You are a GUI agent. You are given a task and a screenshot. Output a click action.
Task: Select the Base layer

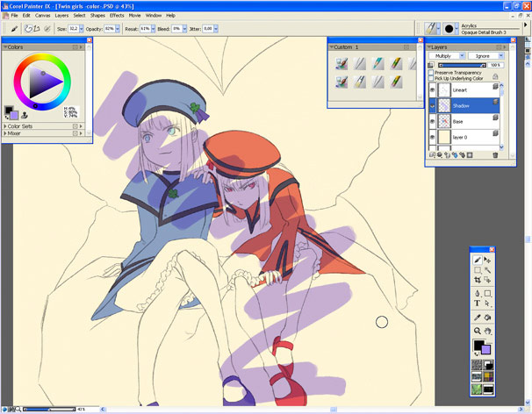click(x=464, y=121)
